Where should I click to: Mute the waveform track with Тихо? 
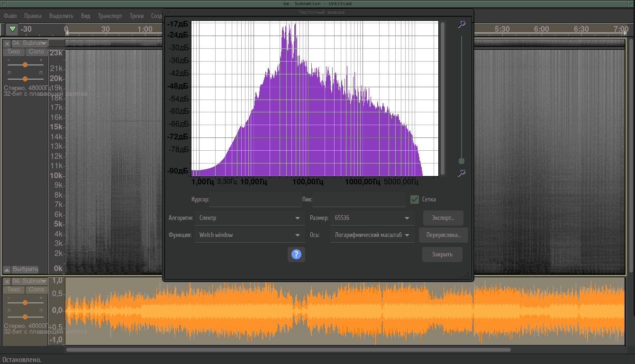tap(14, 290)
